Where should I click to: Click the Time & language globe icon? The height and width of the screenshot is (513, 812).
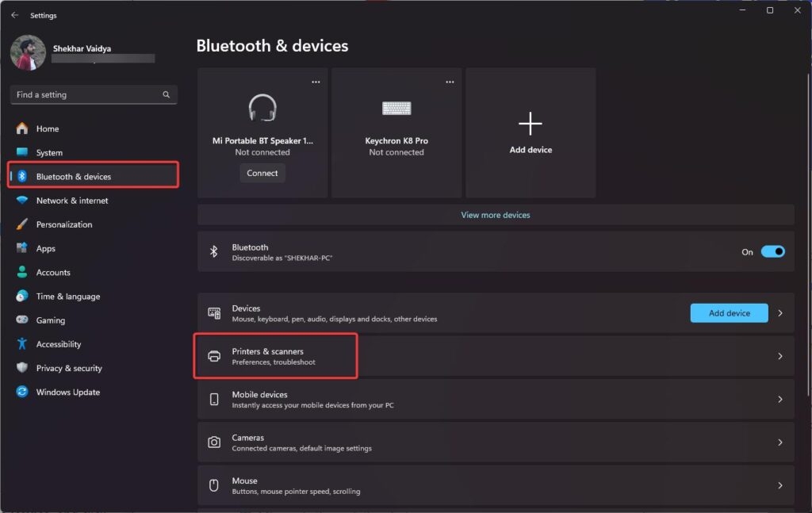coord(21,296)
